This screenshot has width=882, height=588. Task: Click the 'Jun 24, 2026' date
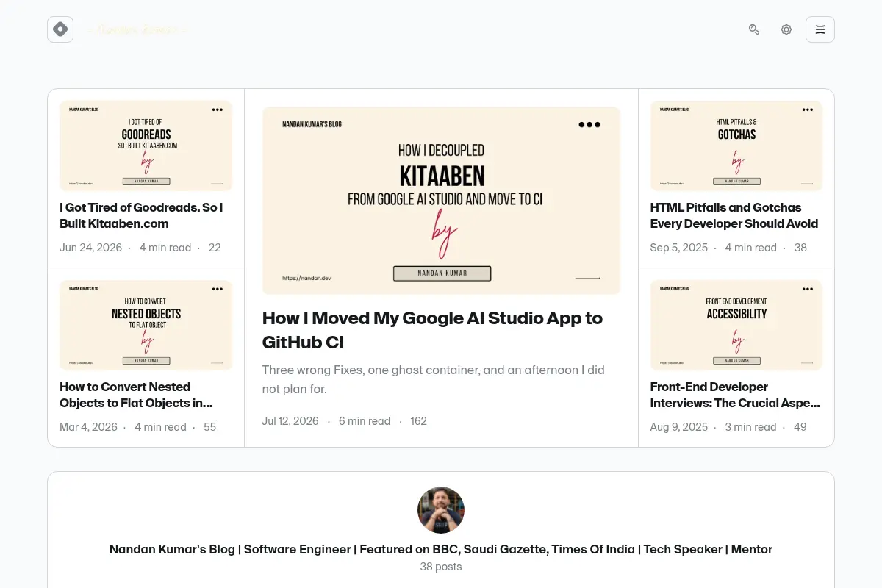(90, 248)
